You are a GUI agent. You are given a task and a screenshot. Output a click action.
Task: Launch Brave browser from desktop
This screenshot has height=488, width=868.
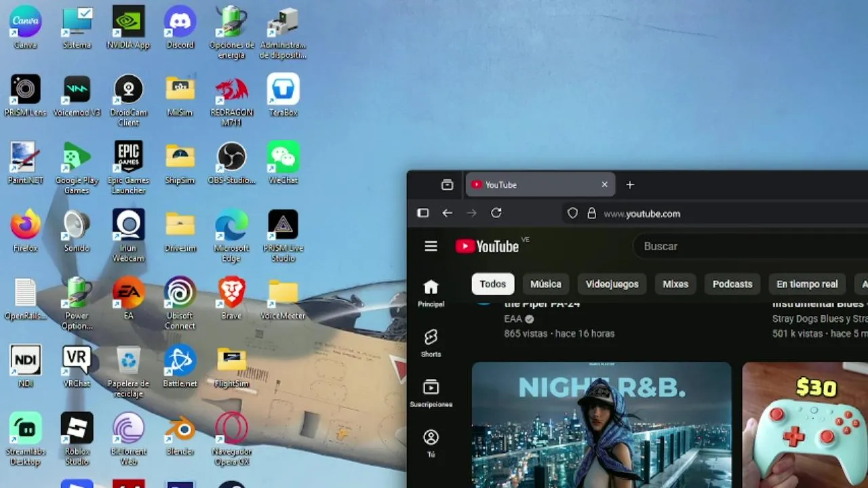(x=231, y=299)
